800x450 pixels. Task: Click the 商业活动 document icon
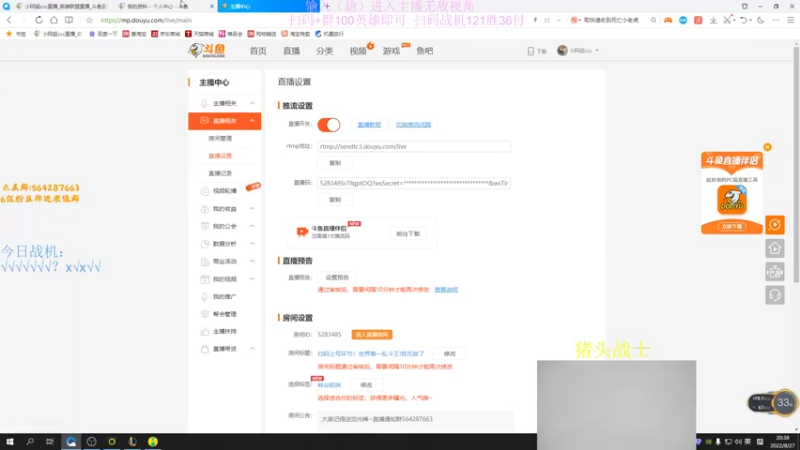(x=205, y=262)
